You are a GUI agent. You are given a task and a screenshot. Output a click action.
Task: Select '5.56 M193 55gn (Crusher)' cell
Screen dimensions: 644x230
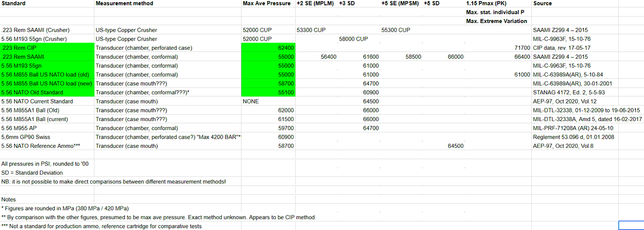pyautogui.click(x=47, y=39)
